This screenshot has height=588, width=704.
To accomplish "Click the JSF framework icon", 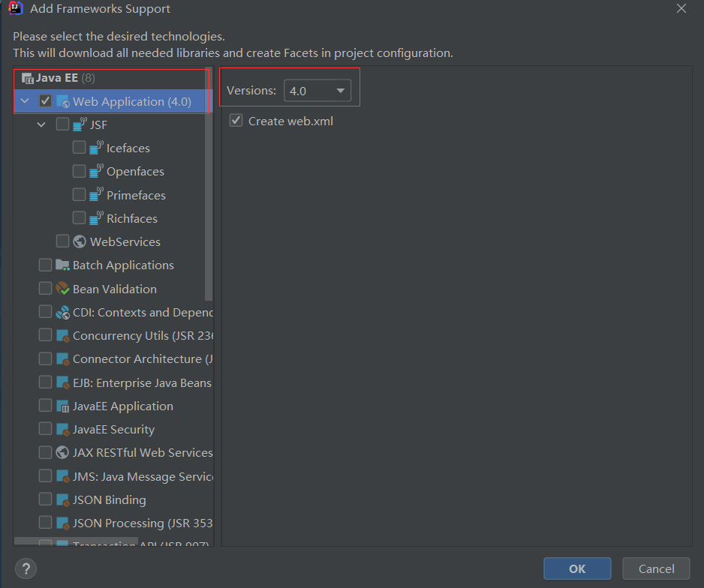I will (80, 124).
